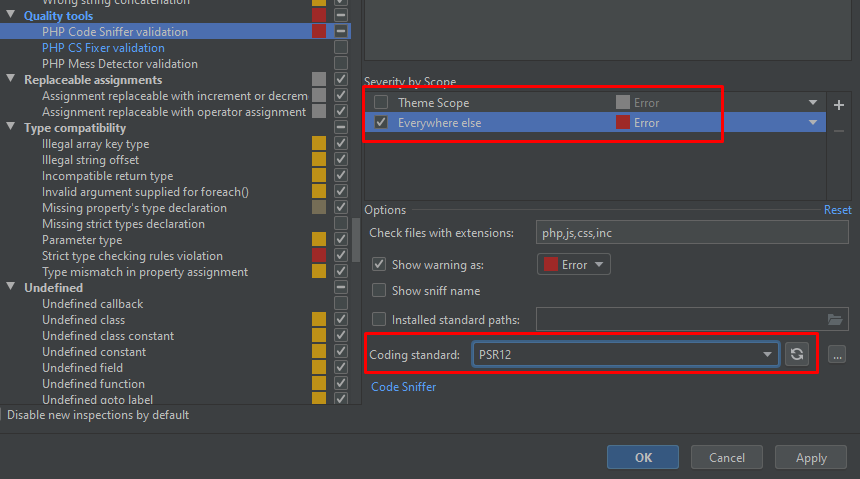This screenshot has height=479, width=860.
Task: Click the Check files with extensions field
Action: point(692,233)
